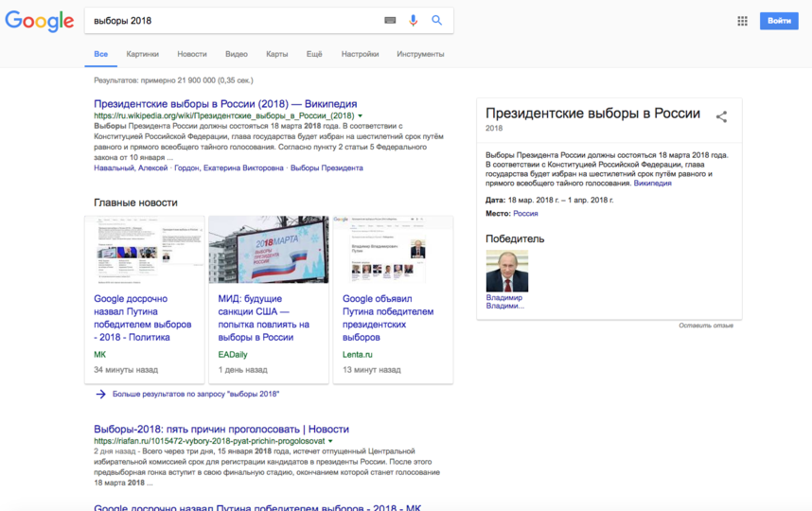Viewport: 812px width, 511px height.
Task: Click the EADaily source label
Action: 233,355
